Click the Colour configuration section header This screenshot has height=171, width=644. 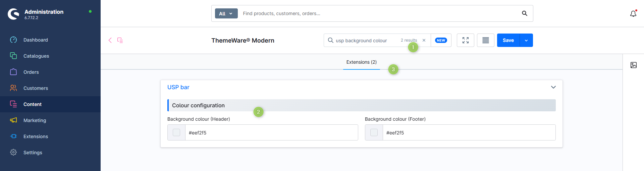pos(362,105)
